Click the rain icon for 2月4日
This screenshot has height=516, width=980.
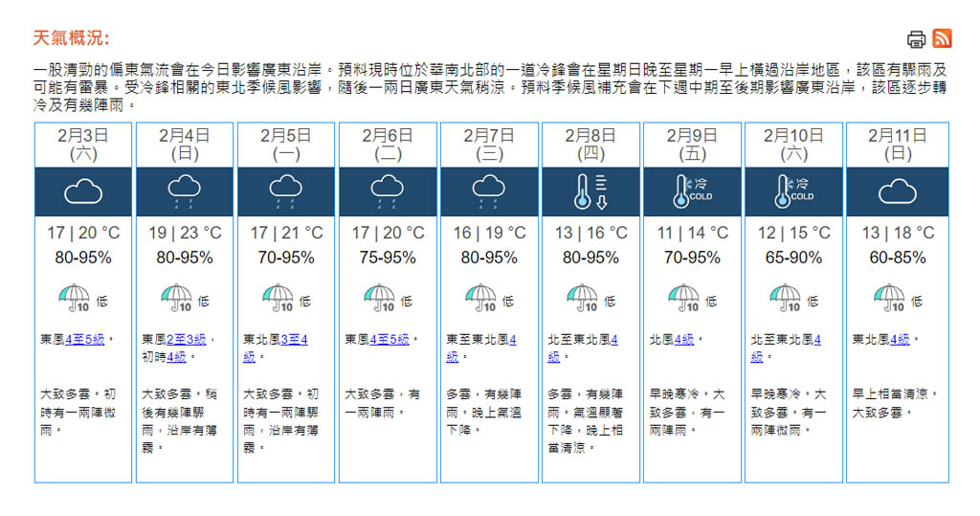click(184, 192)
